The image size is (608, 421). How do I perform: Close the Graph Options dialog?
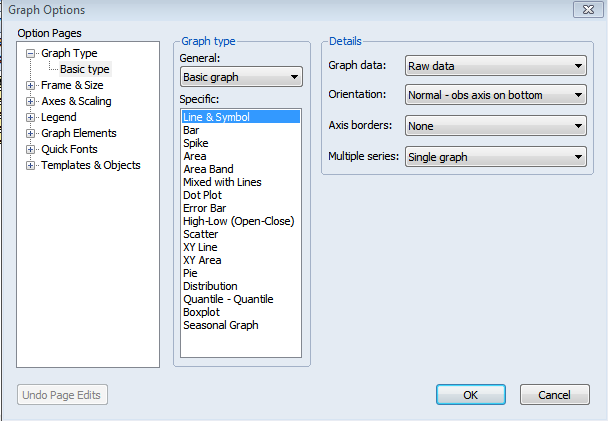586,10
